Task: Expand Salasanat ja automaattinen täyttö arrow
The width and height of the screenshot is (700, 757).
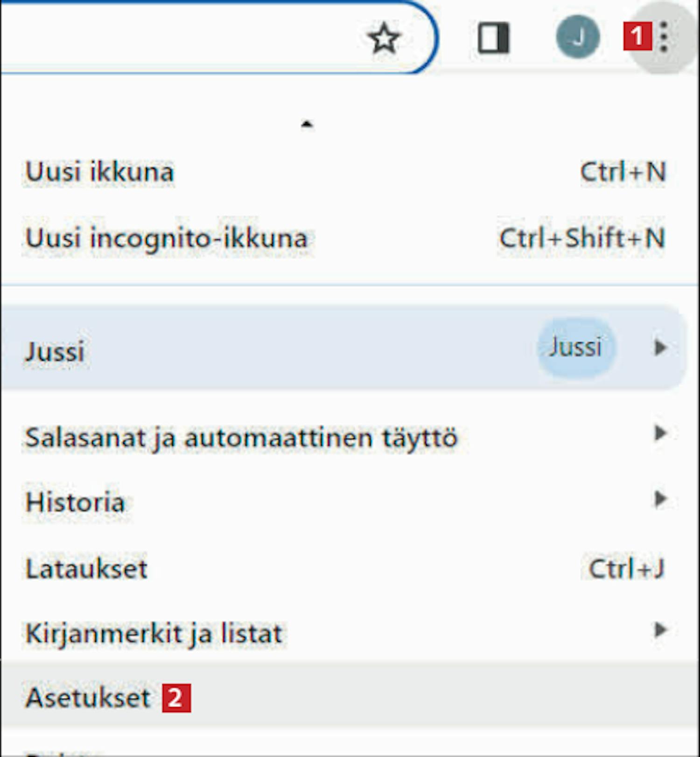Action: coord(660,433)
